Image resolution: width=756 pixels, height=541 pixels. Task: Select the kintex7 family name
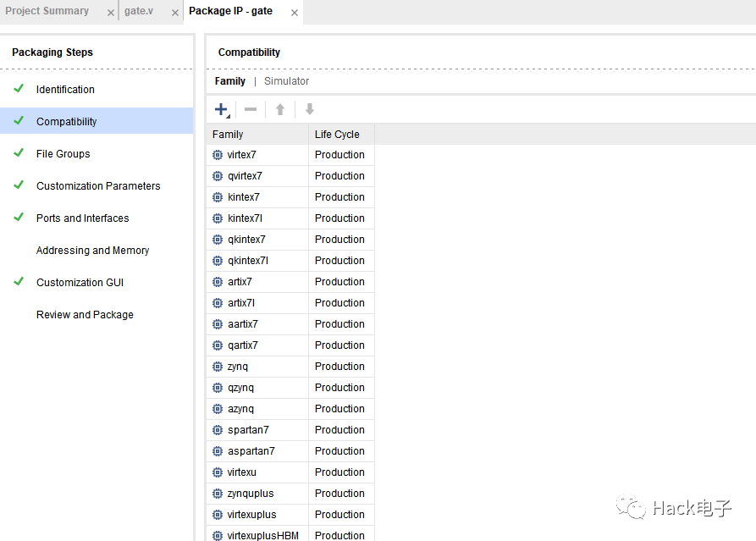(x=244, y=197)
